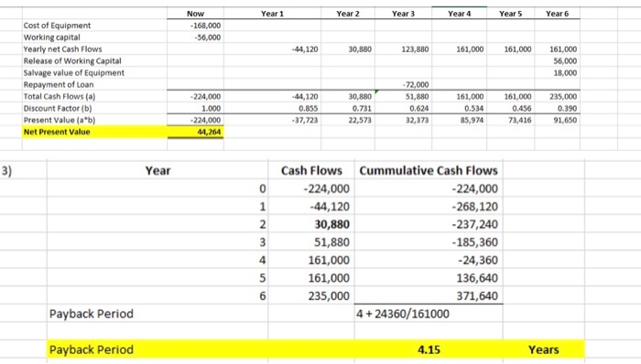Select the 73,416 present value cell
Image resolution: width=641 pixels, height=364 pixels.
pyautogui.click(x=519, y=120)
